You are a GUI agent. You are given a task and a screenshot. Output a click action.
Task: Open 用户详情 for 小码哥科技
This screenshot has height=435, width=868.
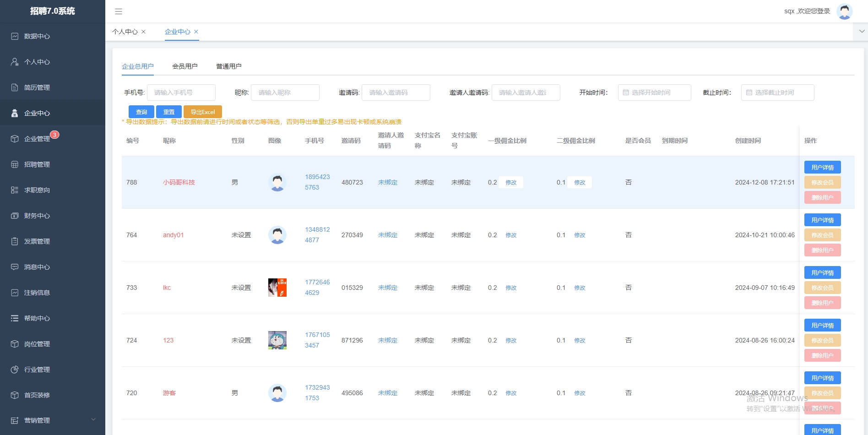click(822, 167)
